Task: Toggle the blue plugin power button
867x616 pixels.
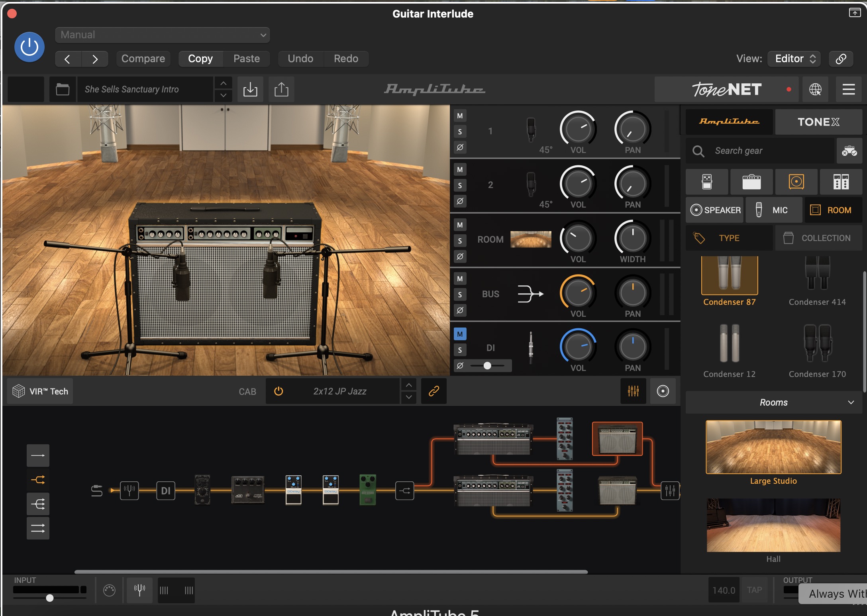Action: point(29,47)
